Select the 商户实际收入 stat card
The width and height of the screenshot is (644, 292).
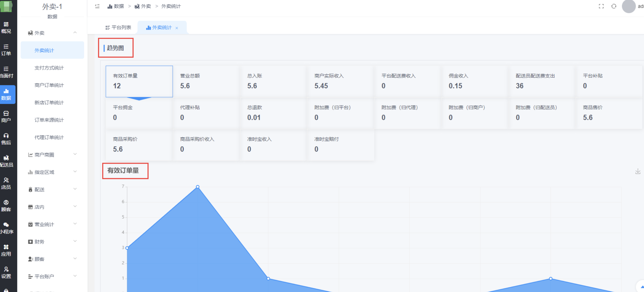click(x=340, y=81)
